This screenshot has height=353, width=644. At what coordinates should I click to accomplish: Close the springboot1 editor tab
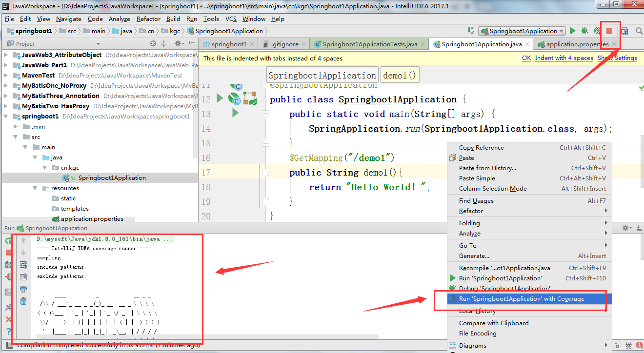pyautogui.click(x=252, y=44)
